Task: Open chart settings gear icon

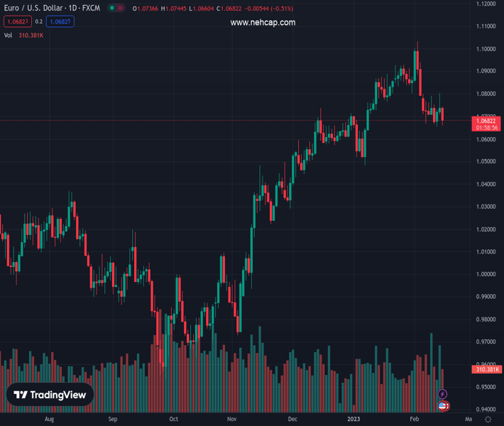Action: [488, 419]
